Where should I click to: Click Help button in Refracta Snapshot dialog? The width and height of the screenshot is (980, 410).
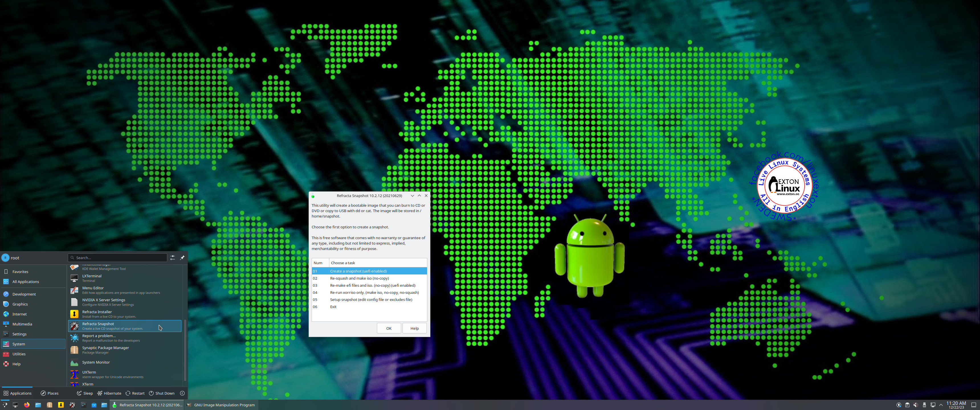414,328
